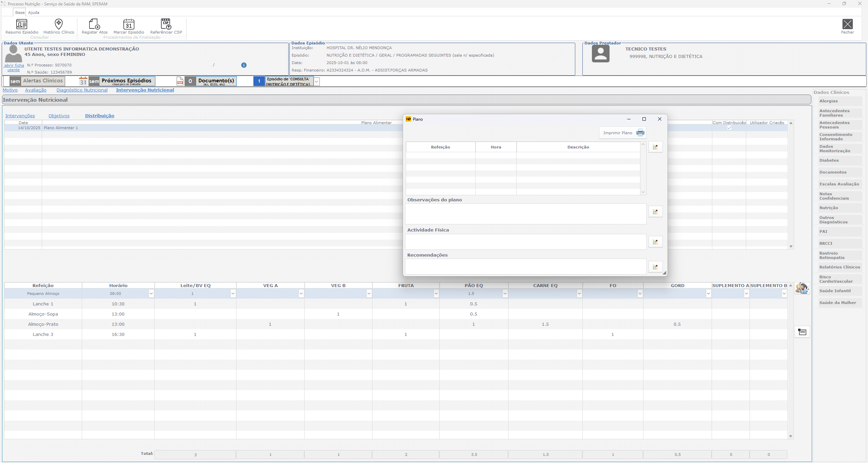Expand the Episódio de 'CONSULTA' dropdown
Viewport: 868px width, 463px height.
point(316,81)
